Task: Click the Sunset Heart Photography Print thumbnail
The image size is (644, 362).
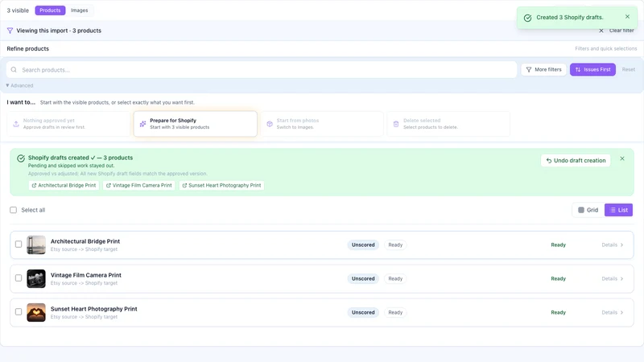Action: tap(36, 312)
